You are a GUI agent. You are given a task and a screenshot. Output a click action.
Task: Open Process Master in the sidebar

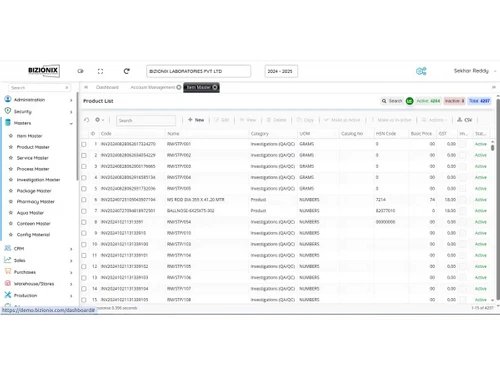33,169
